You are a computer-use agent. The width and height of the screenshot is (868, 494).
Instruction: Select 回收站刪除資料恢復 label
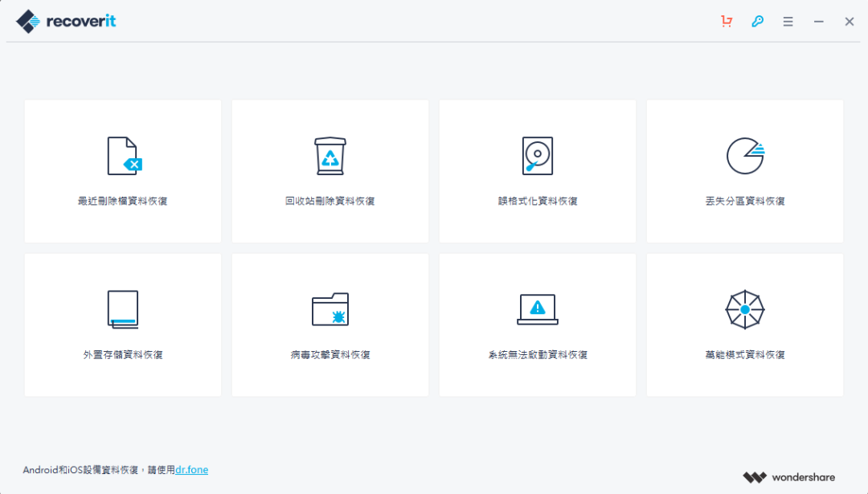(330, 201)
